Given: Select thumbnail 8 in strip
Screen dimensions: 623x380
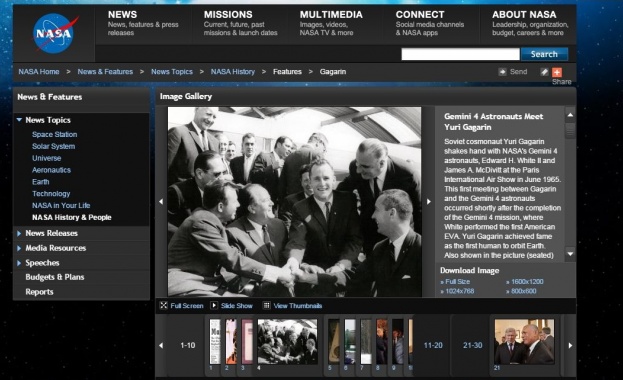Looking at the screenshot, I should pos(381,342).
